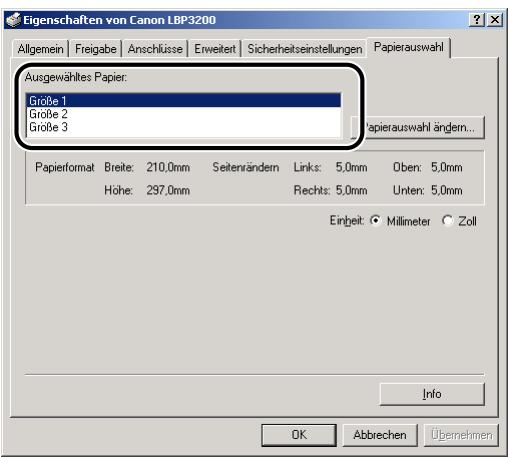Click the question mark help button
This screenshot has width=509, height=457.
(477, 20)
